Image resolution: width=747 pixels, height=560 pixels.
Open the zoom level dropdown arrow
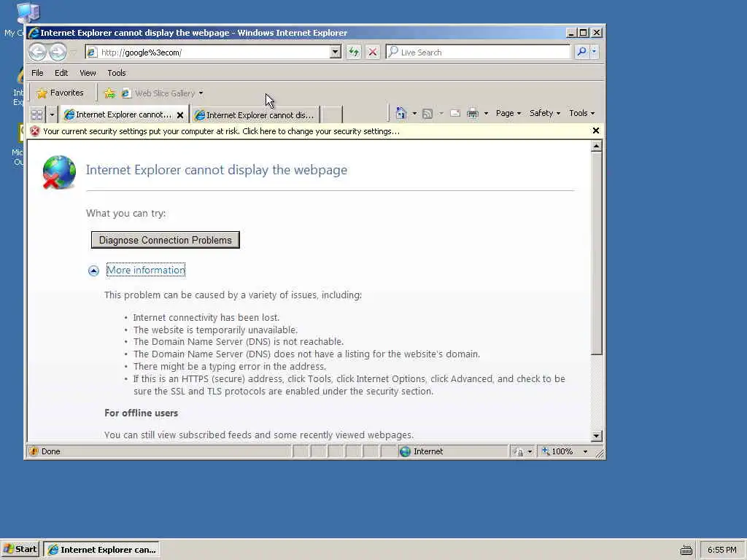click(x=586, y=451)
